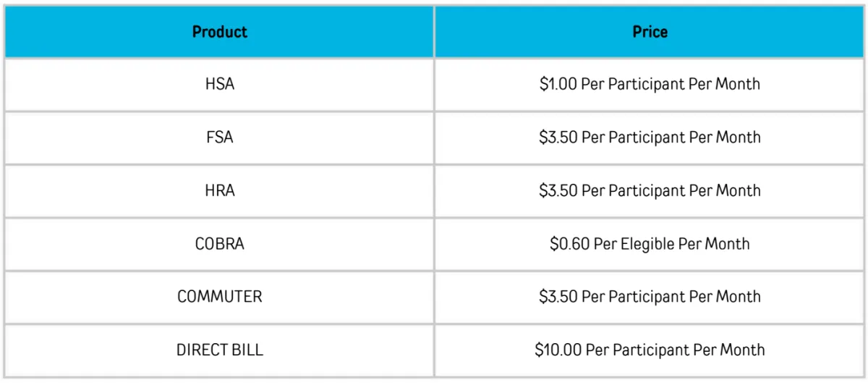Click the HRA row price text
This screenshot has width=868, height=383.
tap(650, 190)
